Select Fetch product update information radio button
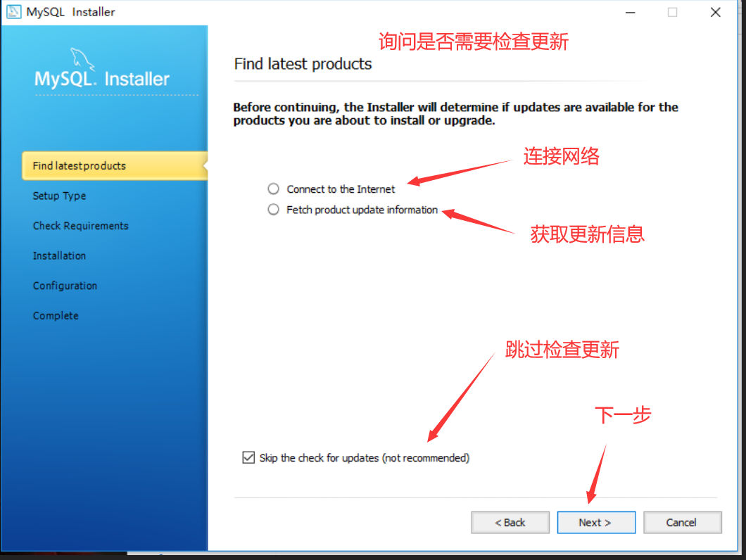This screenshot has width=746, height=560. (273, 210)
